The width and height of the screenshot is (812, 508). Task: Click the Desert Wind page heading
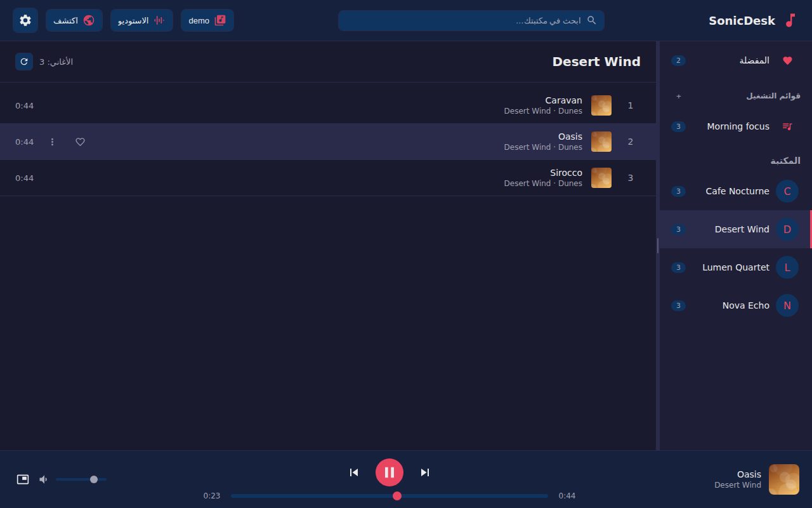596,62
